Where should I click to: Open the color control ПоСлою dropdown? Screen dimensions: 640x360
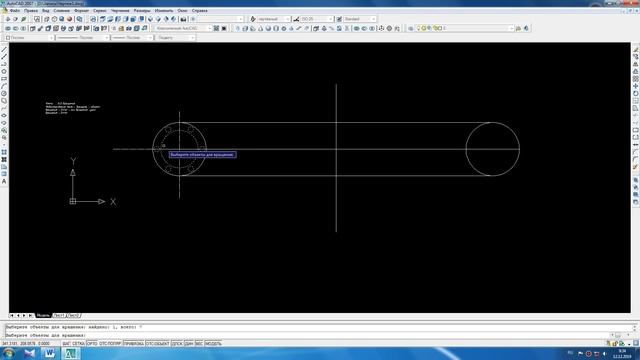tap(29, 38)
